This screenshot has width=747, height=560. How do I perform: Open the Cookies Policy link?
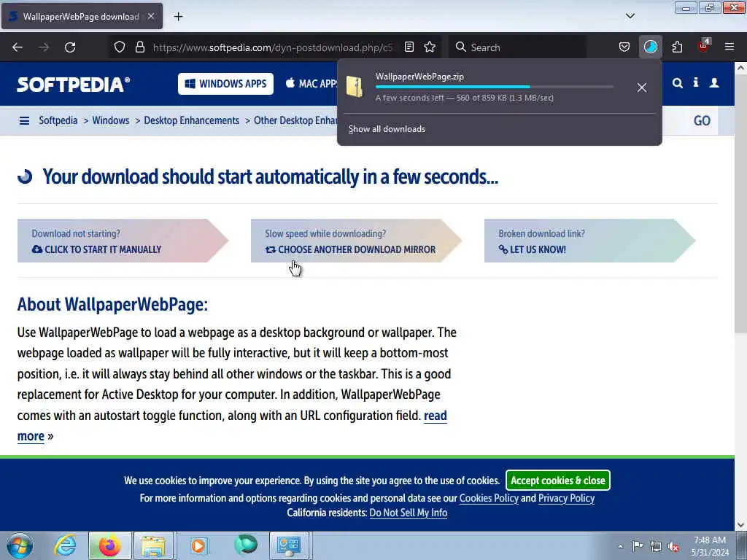pos(489,498)
